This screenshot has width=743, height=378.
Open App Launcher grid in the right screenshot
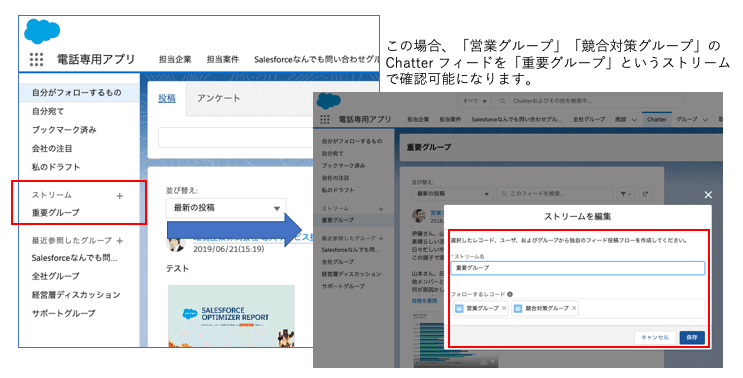pyautogui.click(x=325, y=119)
